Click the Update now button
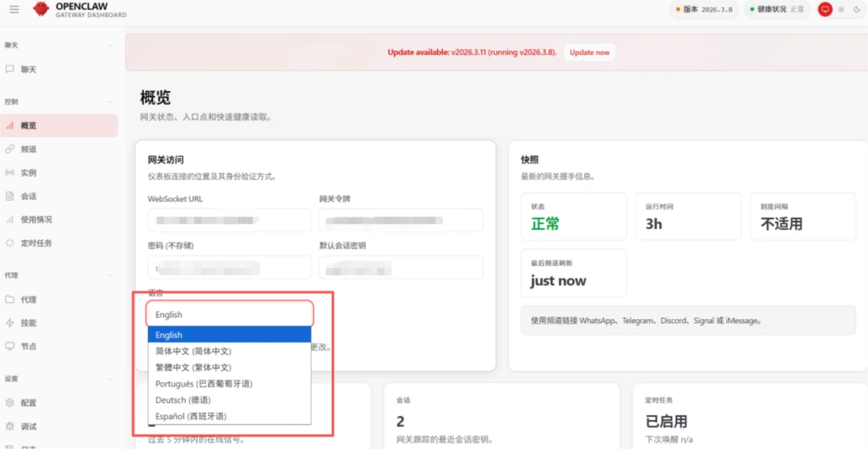Image resolution: width=868 pixels, height=449 pixels. tap(589, 52)
